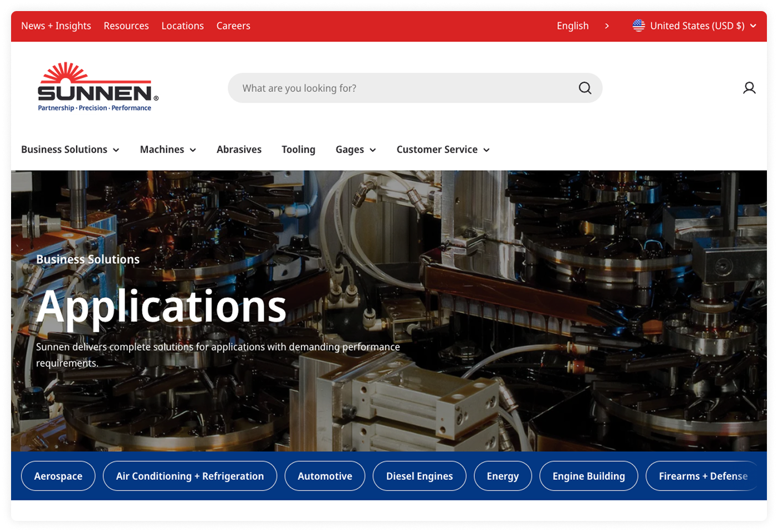Expand the Gages menu chevron
The image size is (778, 532).
(373, 150)
